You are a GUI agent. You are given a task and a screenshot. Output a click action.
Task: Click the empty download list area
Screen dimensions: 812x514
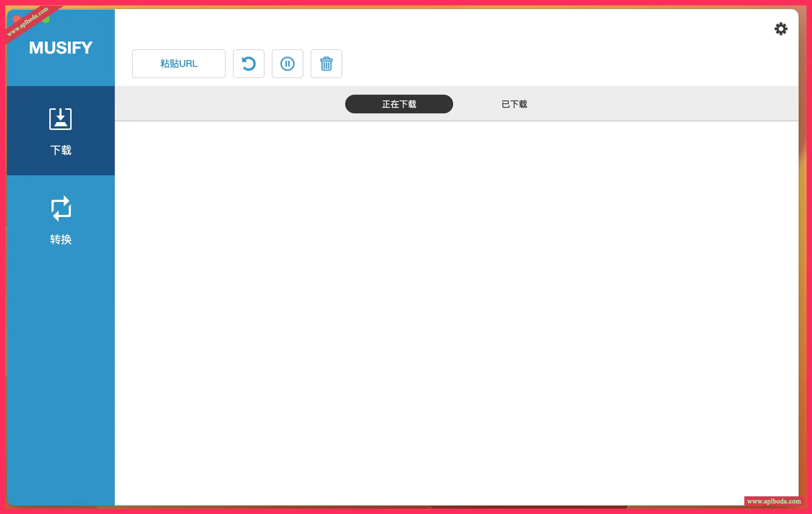pyautogui.click(x=456, y=306)
